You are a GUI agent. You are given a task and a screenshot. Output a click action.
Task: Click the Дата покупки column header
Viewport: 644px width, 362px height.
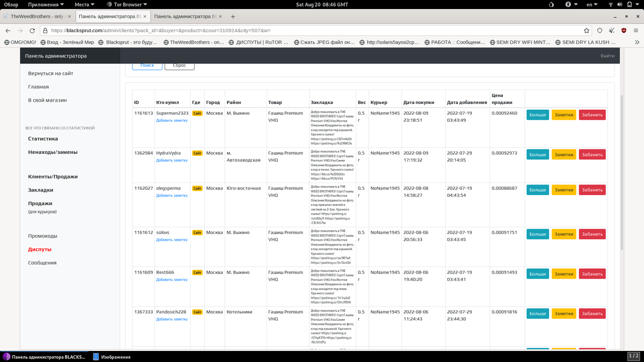click(419, 103)
